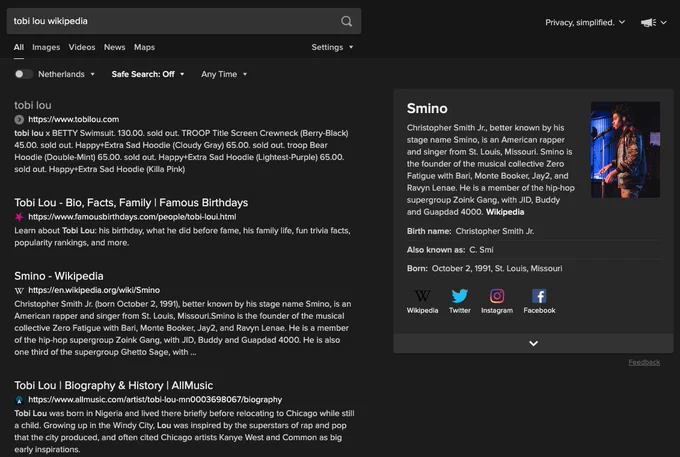Click the bold Wikipedia source link in panel

point(505,212)
